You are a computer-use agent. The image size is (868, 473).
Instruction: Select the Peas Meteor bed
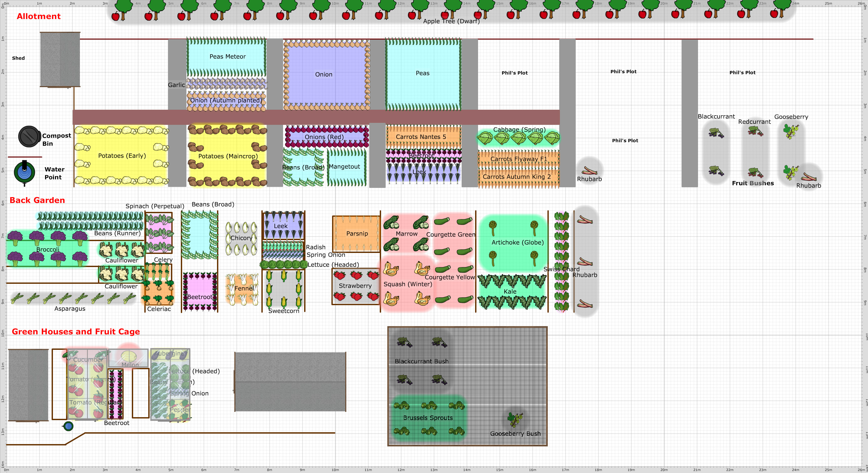(x=227, y=57)
